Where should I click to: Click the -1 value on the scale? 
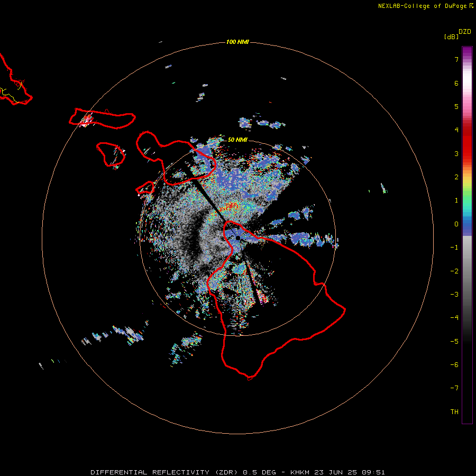(454, 248)
